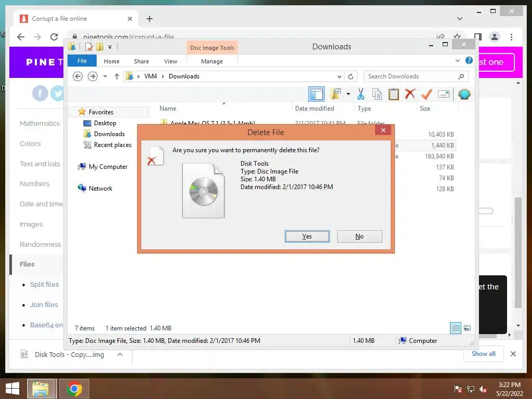Viewport: 532px width, 399px height.
Task: Toggle the preview pane toolbar icon
Action: coord(316,95)
